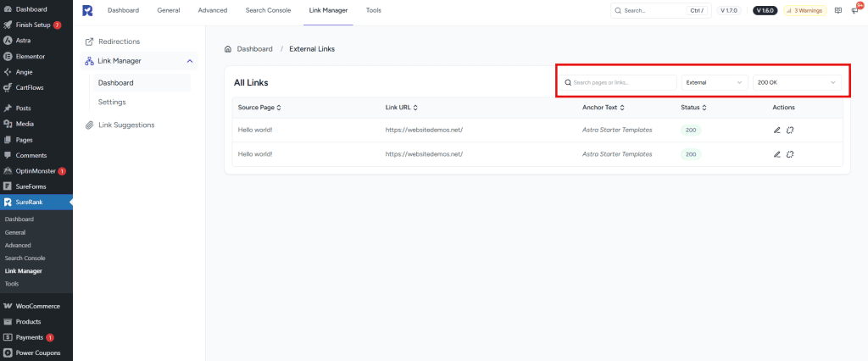Click the Posts pin icon
Viewport: 868px width, 361px height.
click(8, 108)
